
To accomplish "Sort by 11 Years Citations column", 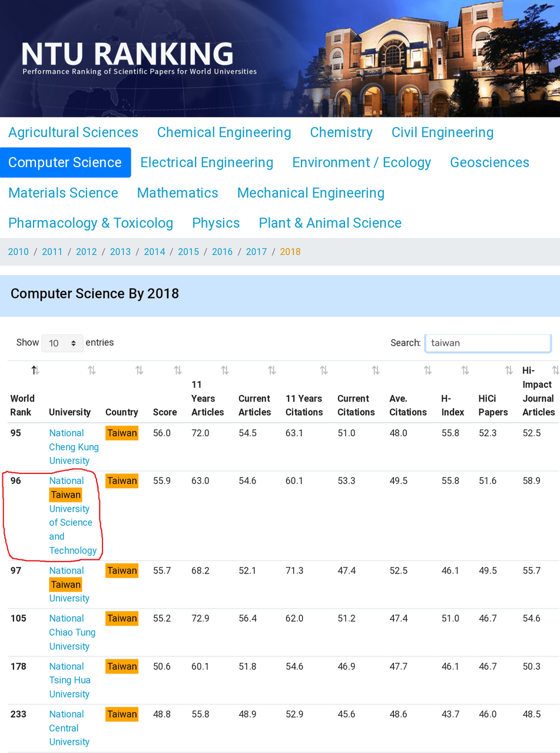I will [x=323, y=370].
